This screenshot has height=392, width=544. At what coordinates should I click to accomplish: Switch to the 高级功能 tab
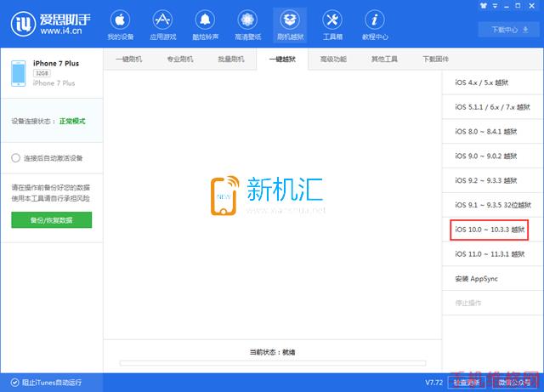(x=333, y=60)
